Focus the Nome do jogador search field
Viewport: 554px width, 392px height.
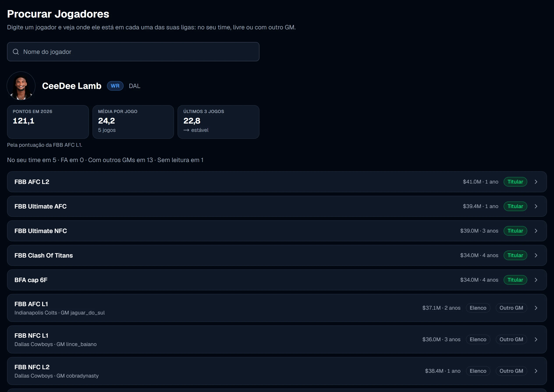tap(133, 52)
